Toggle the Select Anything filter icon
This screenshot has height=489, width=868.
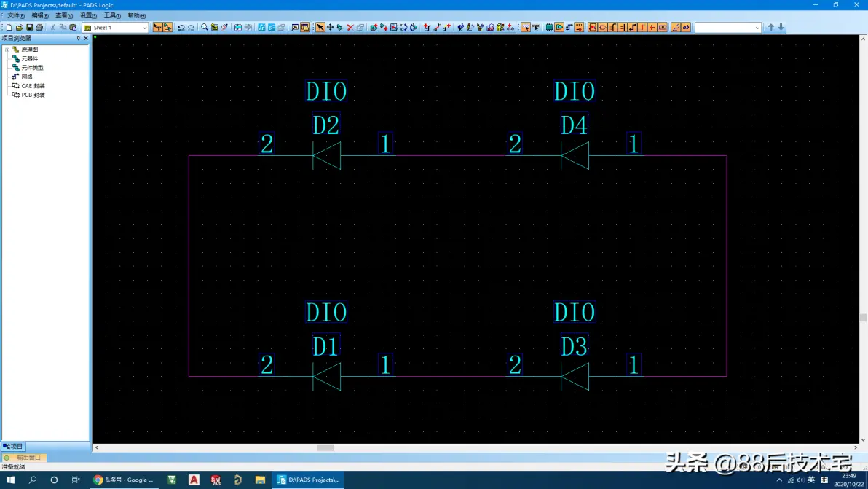point(525,27)
